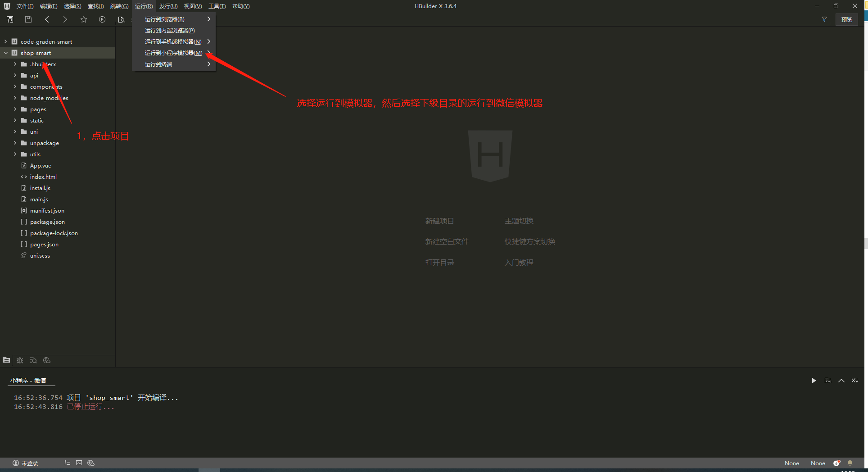This screenshot has height=472, width=868.
Task: Open the 发行(U) menu
Action: coord(168,6)
